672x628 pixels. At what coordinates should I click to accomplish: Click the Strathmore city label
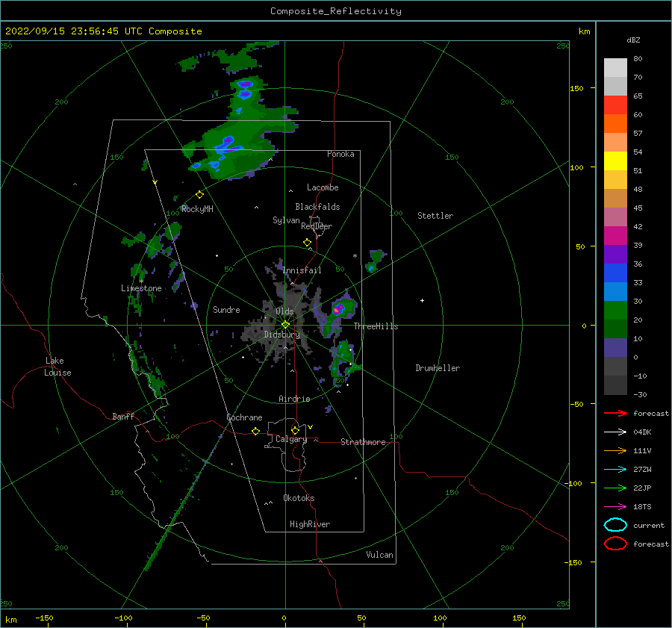pos(363,442)
